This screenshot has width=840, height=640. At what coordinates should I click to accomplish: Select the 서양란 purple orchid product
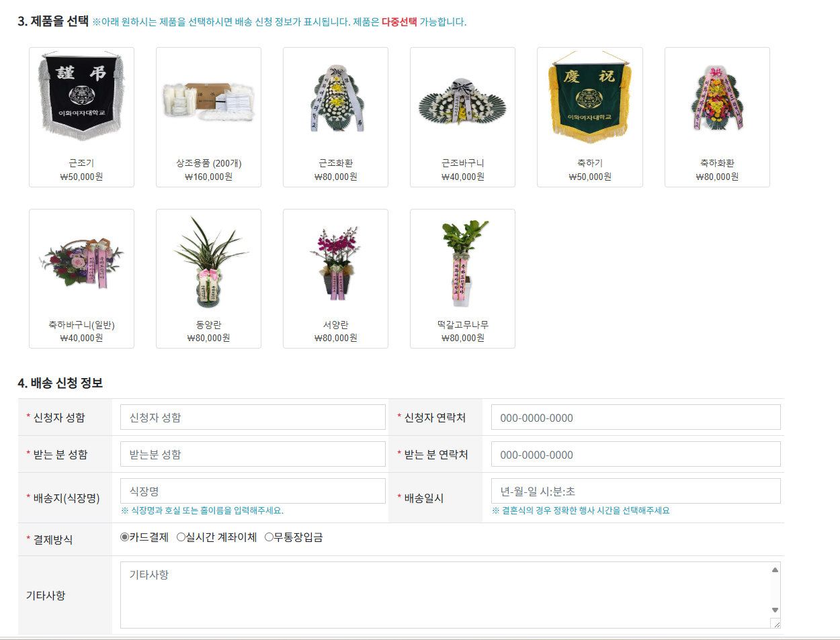click(335, 279)
